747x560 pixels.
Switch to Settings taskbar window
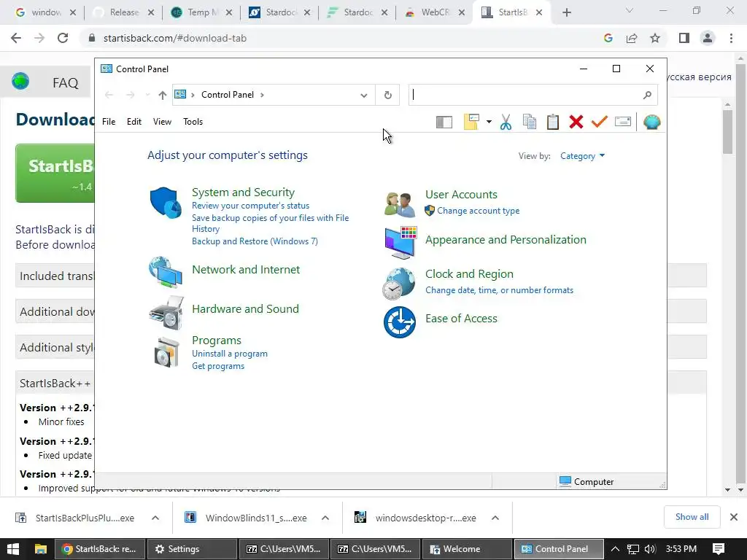click(192, 549)
